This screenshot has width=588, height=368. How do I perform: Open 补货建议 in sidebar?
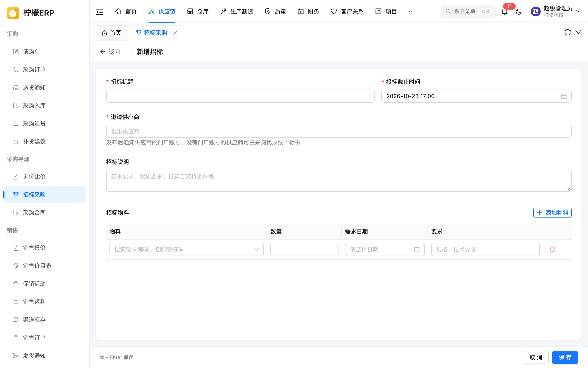[45, 142]
